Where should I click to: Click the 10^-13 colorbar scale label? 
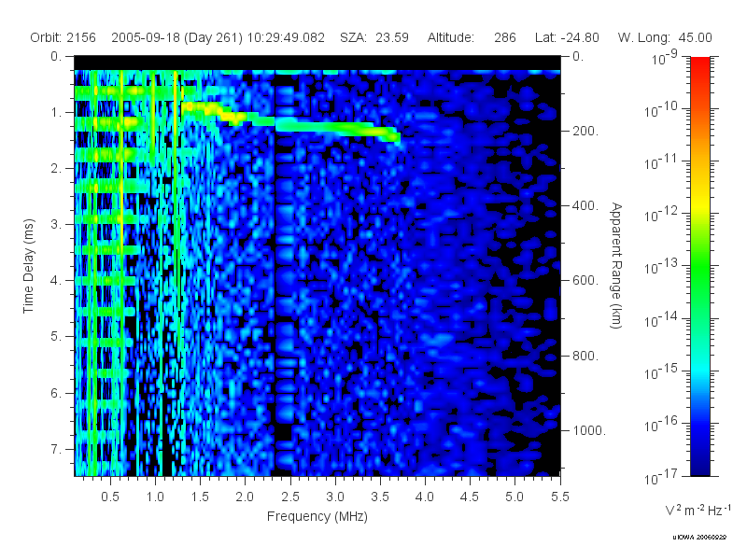coord(660,268)
